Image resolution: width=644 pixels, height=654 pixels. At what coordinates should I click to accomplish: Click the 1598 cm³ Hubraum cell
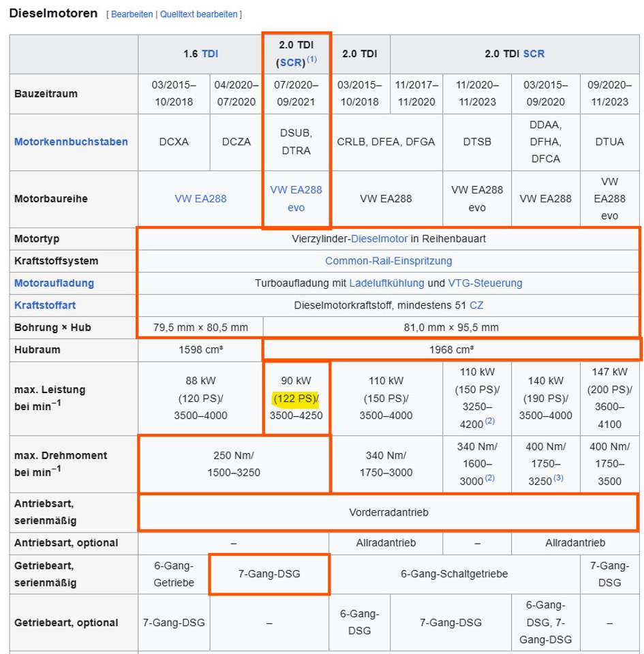[200, 349]
